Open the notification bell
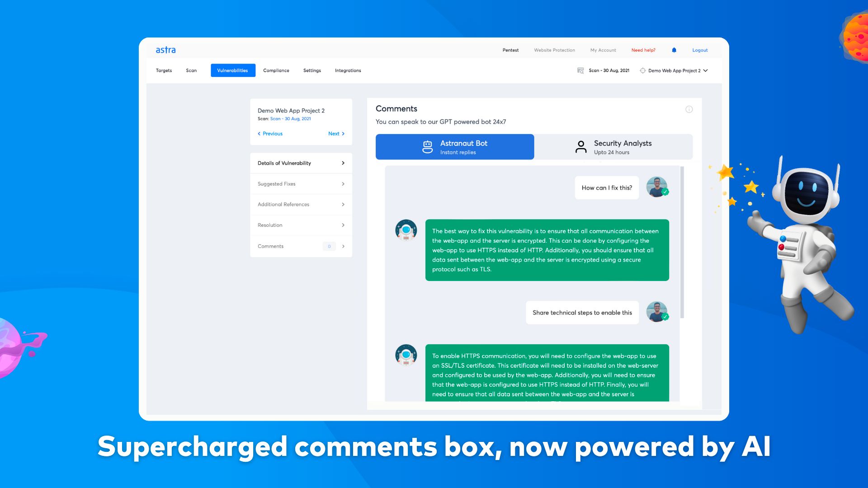 pyautogui.click(x=674, y=50)
